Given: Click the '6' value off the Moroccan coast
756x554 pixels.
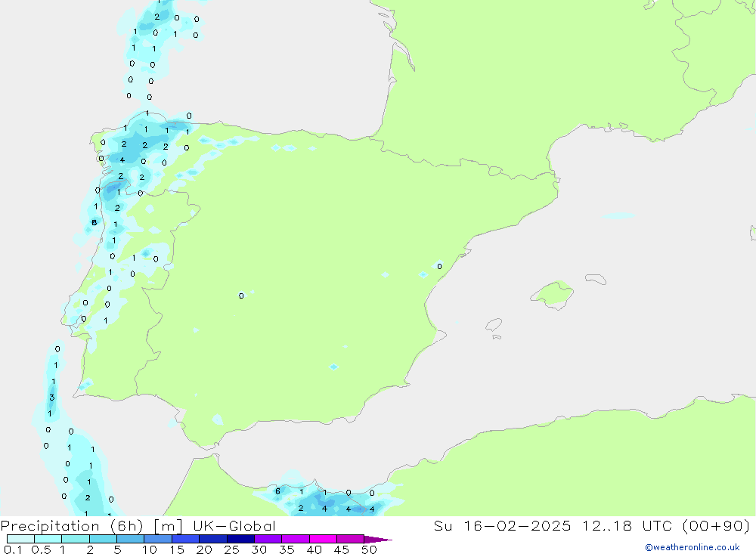Looking at the screenshot, I should 277,491.
